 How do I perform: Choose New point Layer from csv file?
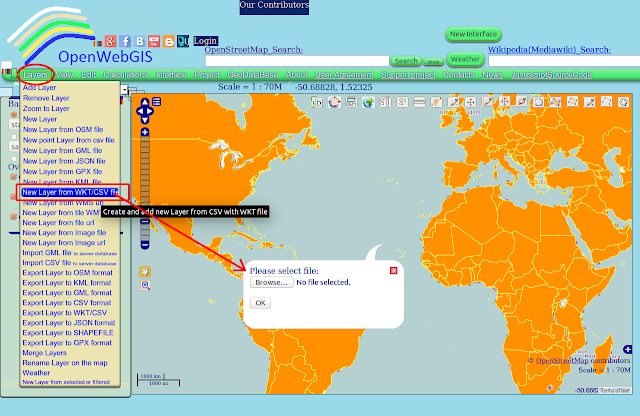69,140
